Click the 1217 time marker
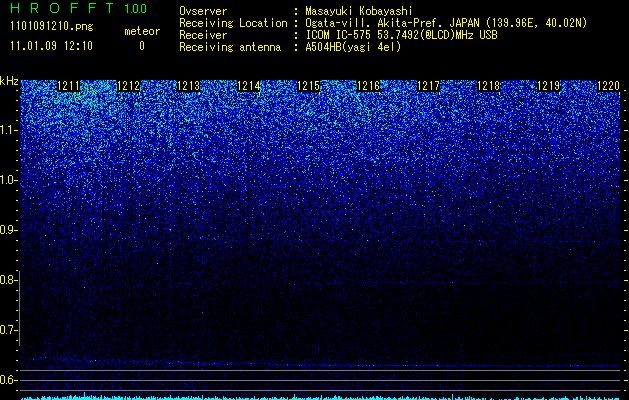Viewport: 629px width, 400px height. (428, 86)
